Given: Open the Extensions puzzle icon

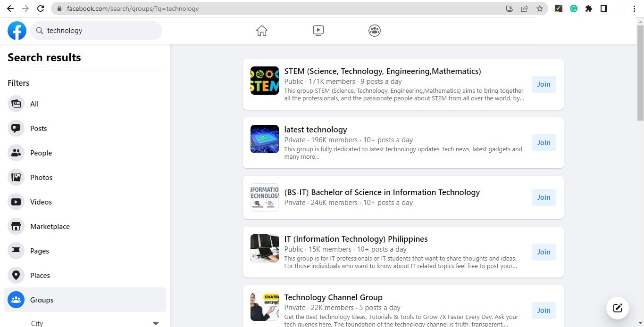Looking at the screenshot, I should (589, 8).
